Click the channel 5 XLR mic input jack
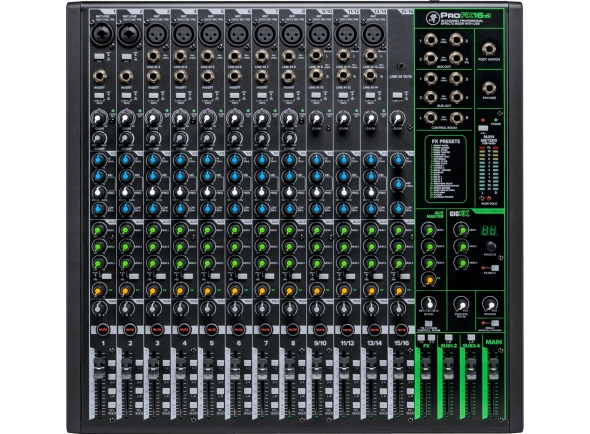The width and height of the screenshot is (590, 434). (x=210, y=35)
